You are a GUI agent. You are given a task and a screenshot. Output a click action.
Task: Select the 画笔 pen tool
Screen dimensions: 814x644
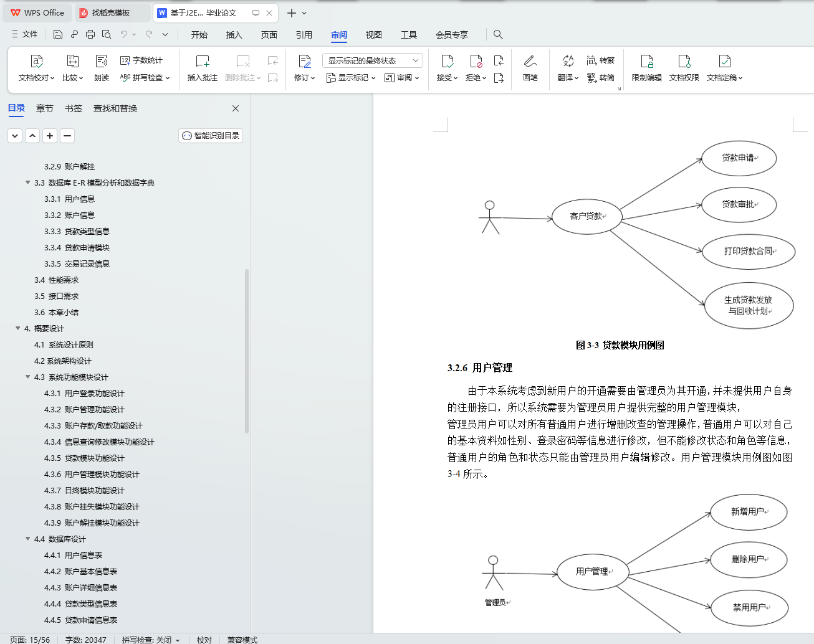pyautogui.click(x=530, y=69)
